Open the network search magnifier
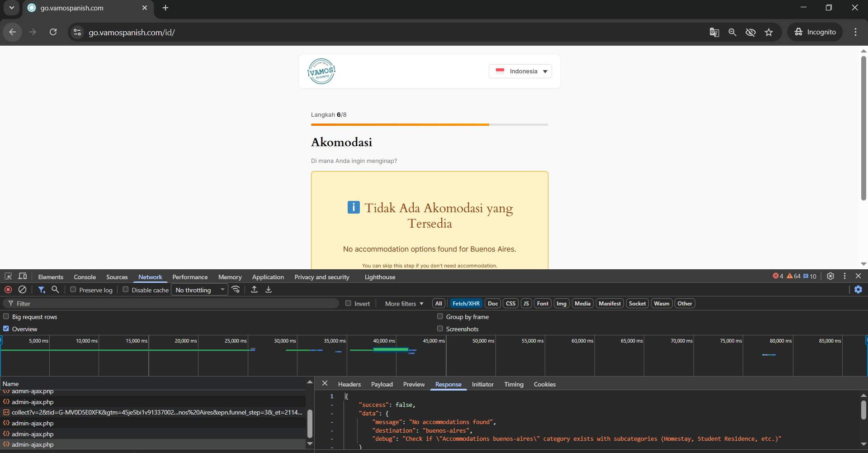This screenshot has width=868, height=453. (x=55, y=290)
